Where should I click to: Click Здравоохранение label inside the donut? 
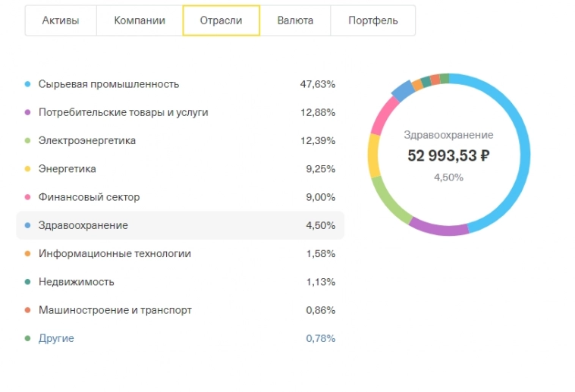coord(448,135)
